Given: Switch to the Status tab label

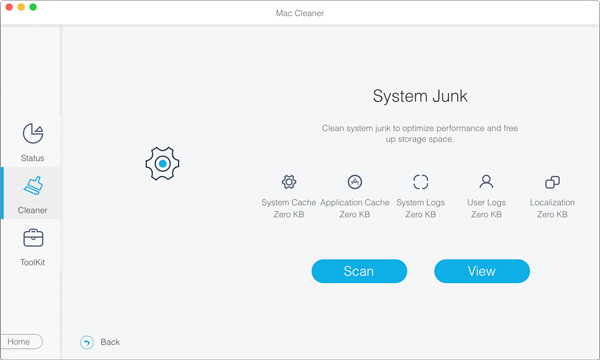Looking at the screenshot, I should (x=33, y=158).
